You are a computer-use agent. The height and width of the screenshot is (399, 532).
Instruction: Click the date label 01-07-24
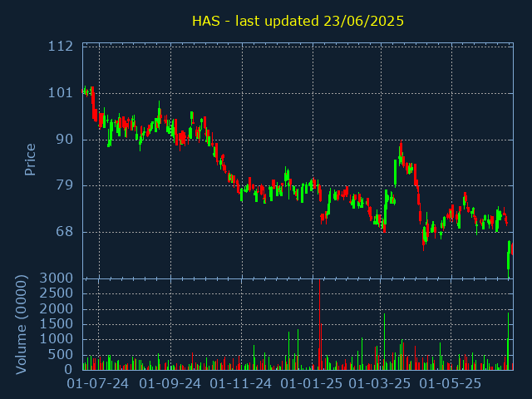[x=98, y=384]
